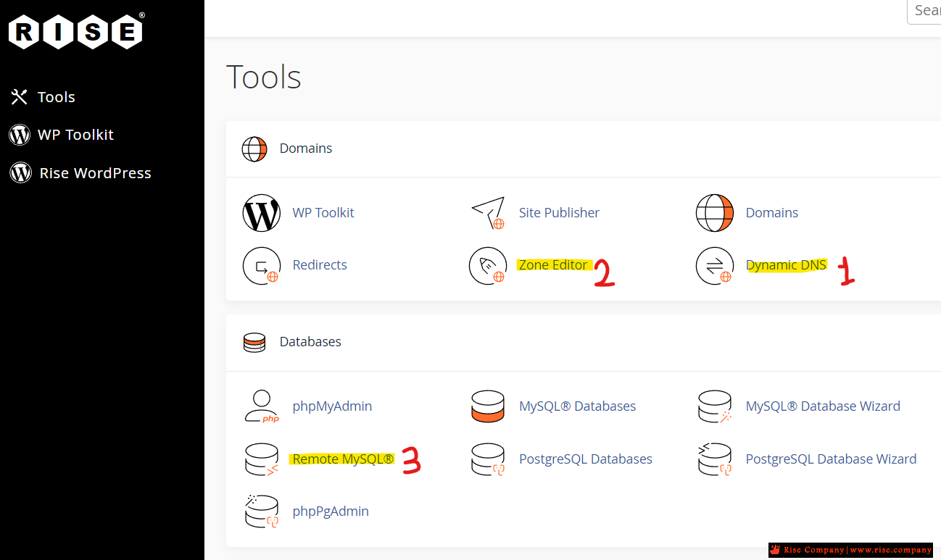Open Rise WordPress in the sidebar menu
Viewport: 941px width, 560px height.
95,173
